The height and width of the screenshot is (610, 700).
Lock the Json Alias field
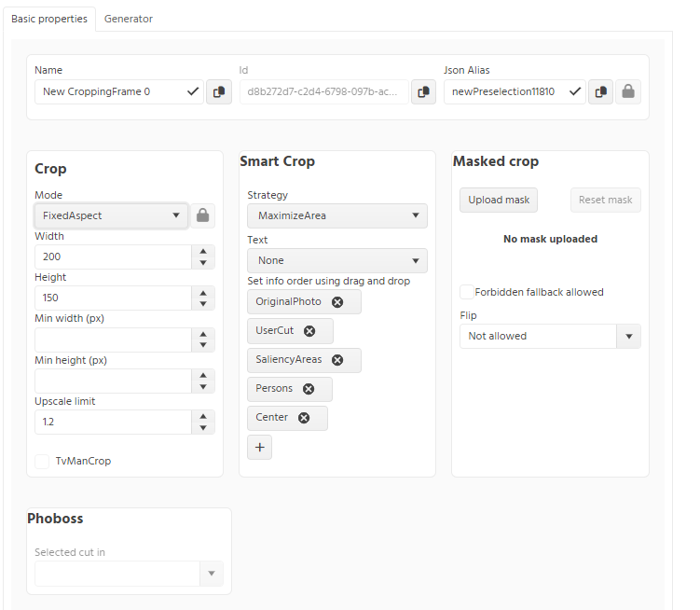pyautogui.click(x=628, y=92)
